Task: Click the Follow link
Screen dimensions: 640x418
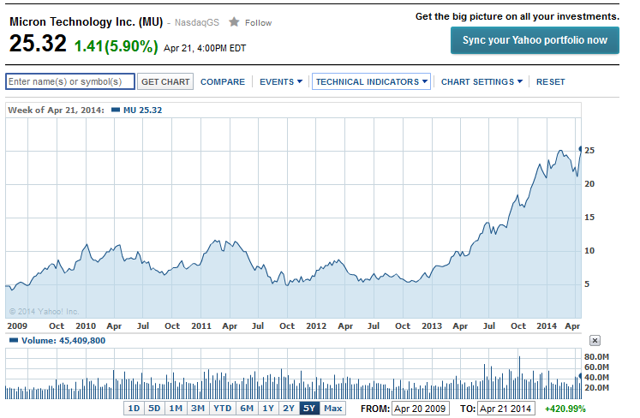Action: pyautogui.click(x=258, y=23)
